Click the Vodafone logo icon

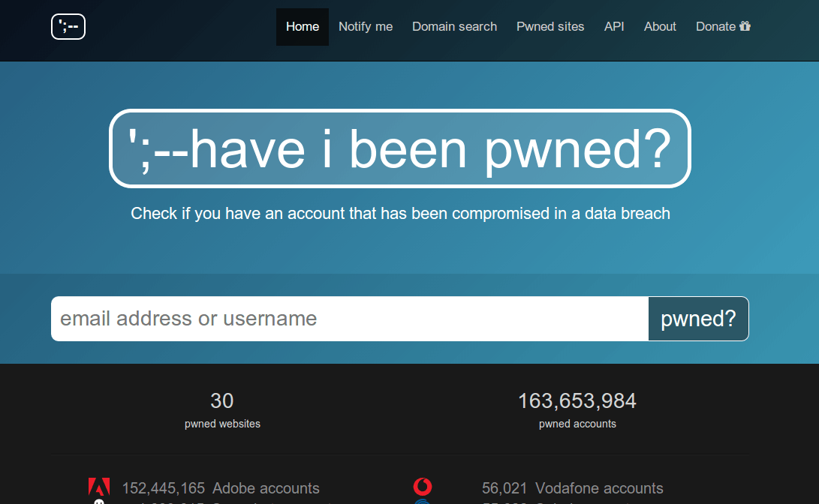pos(423,487)
